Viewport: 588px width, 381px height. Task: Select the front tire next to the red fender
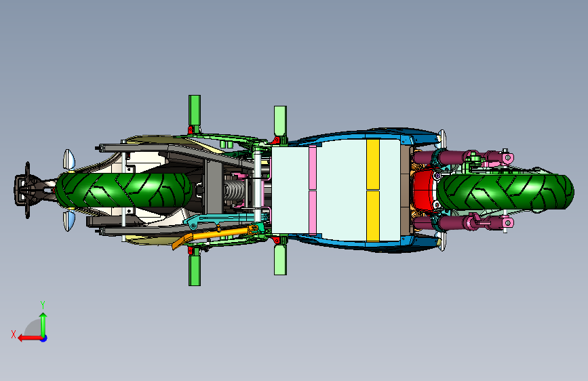505,192
